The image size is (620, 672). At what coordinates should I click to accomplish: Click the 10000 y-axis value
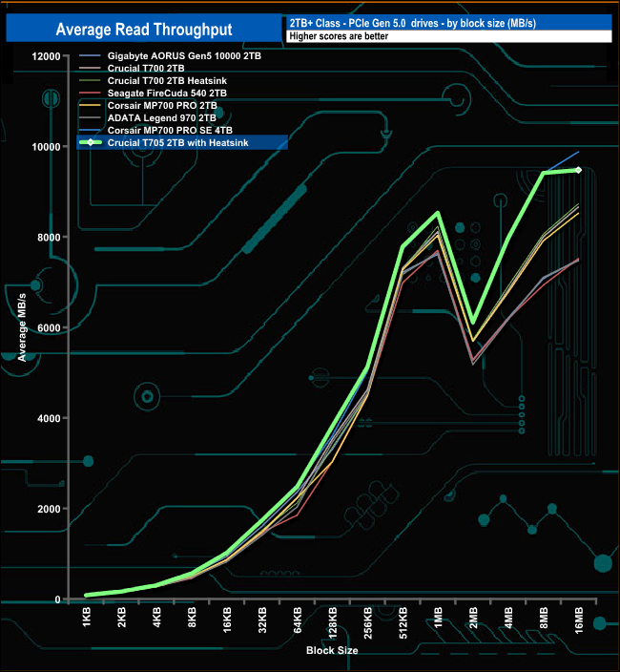46,147
